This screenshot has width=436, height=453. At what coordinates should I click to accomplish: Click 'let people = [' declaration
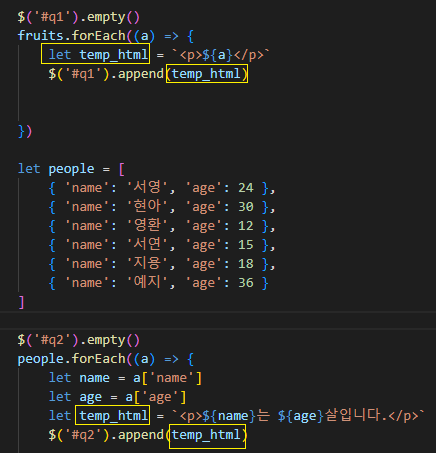coord(71,169)
